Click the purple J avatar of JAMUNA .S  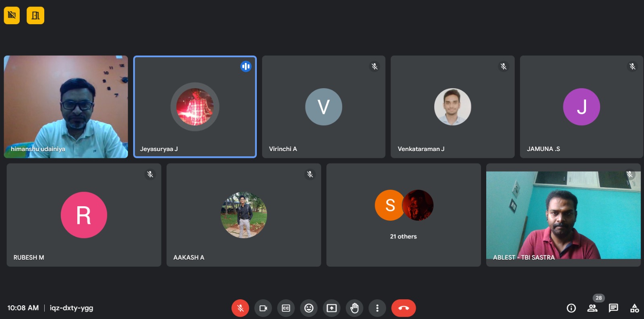click(x=581, y=107)
